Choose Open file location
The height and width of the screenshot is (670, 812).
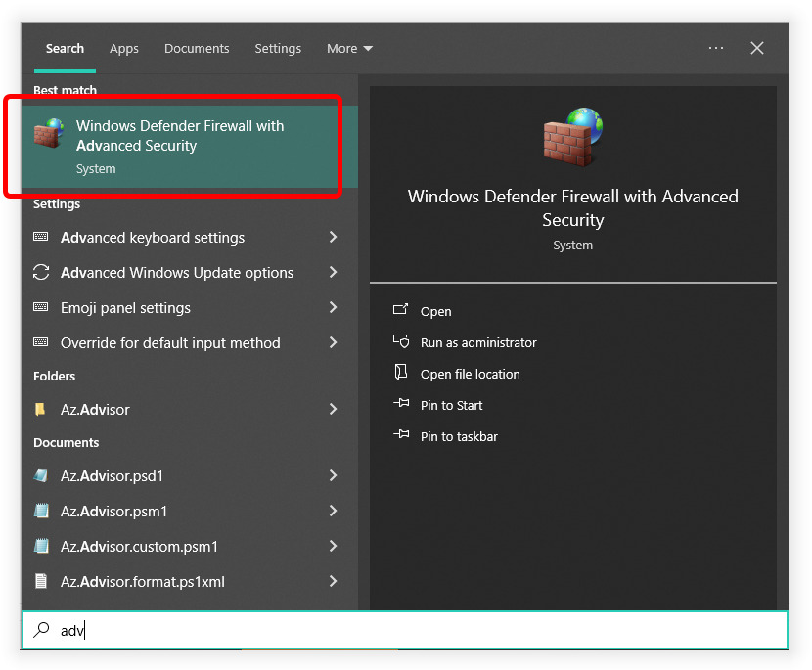click(x=471, y=374)
